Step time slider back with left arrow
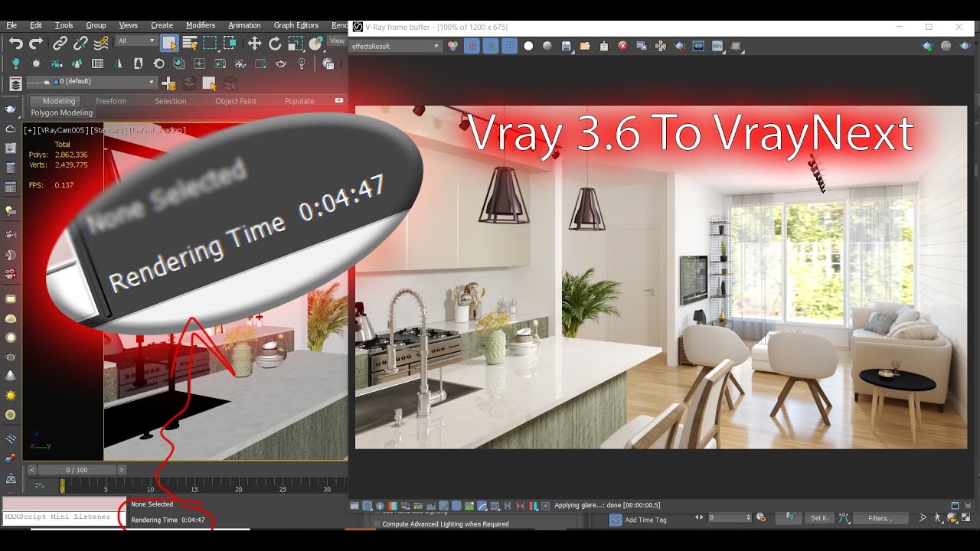This screenshot has height=551, width=980. pos(31,470)
